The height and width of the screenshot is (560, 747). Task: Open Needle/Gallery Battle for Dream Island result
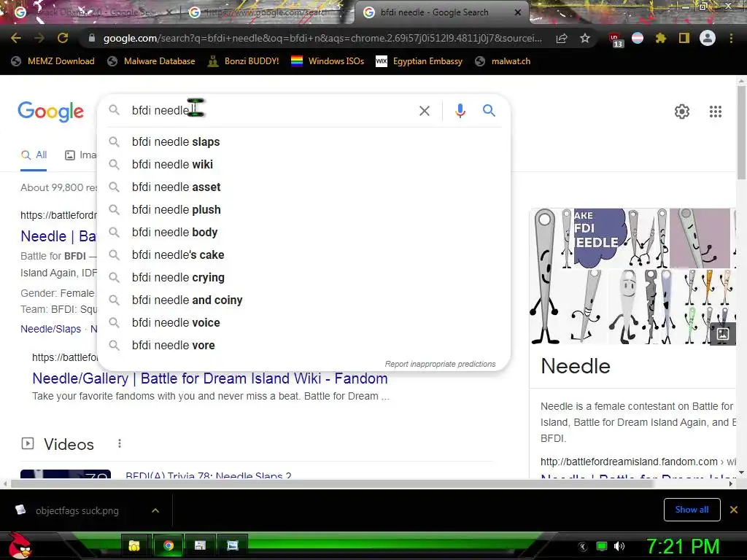click(210, 378)
